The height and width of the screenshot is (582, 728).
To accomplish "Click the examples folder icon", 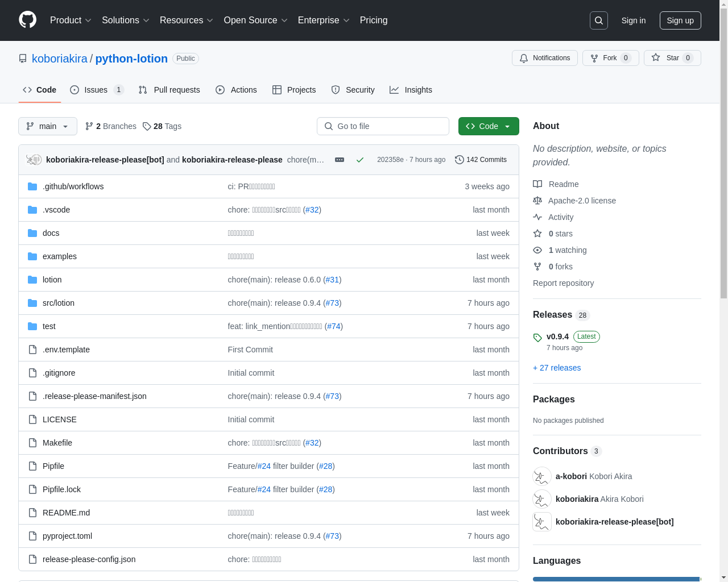I will (32, 256).
